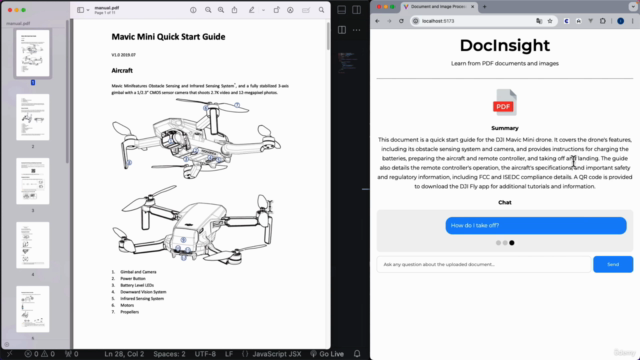This screenshot has height=360, width=640.
Task: Show Markup toolbar in Preview
Action: 290,10
